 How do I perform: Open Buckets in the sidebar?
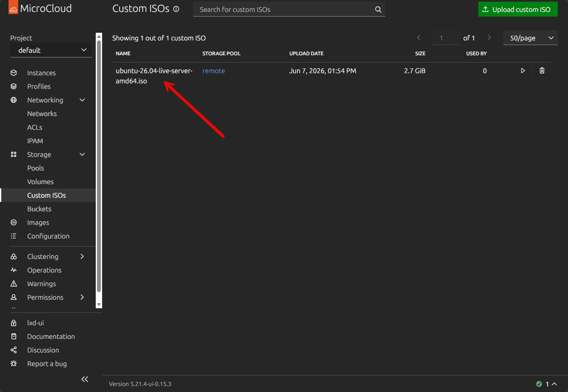point(39,209)
